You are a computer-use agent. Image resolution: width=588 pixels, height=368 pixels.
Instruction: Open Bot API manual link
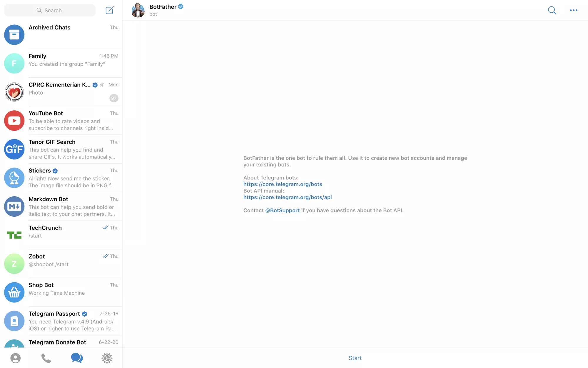[288, 197]
